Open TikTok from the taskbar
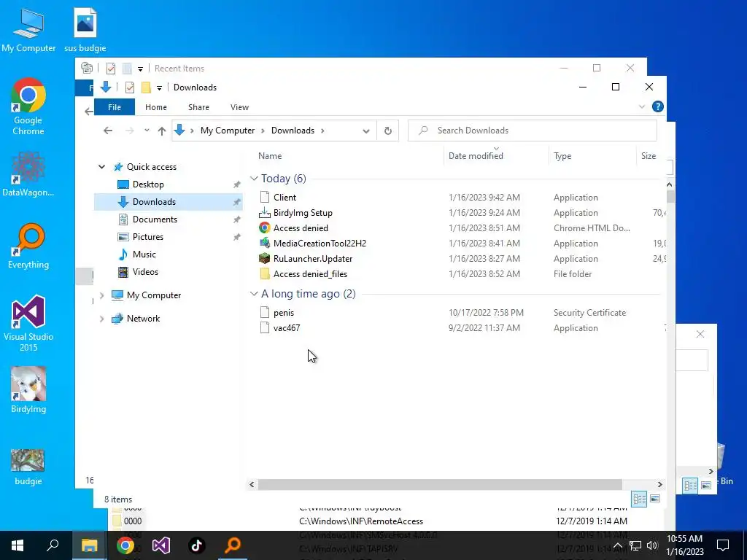The image size is (747, 560). click(x=197, y=545)
